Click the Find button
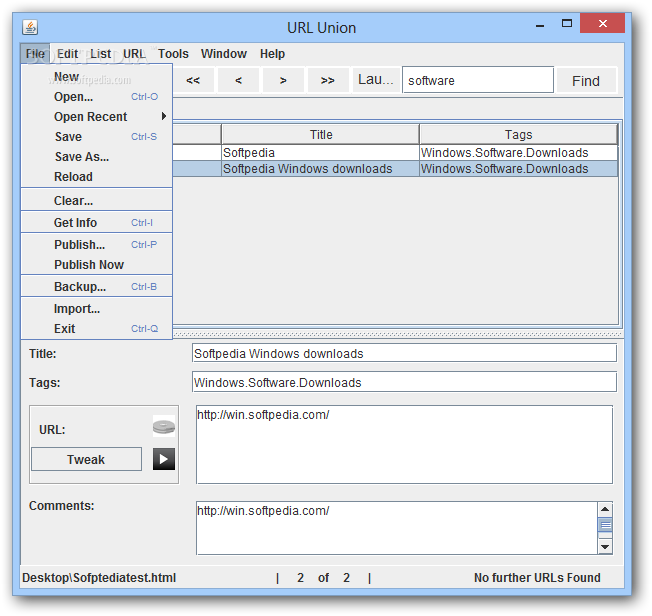Image resolution: width=652 pixels, height=616 pixels. click(x=586, y=81)
